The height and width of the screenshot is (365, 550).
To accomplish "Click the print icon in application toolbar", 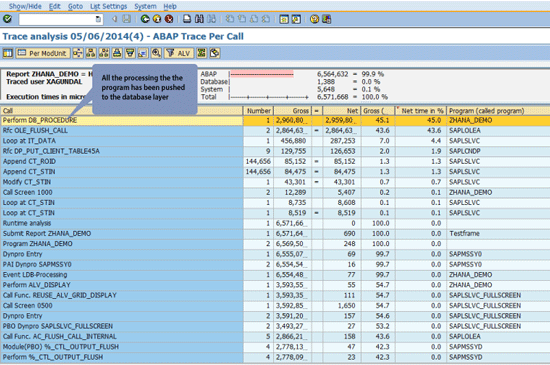I will [117, 53].
